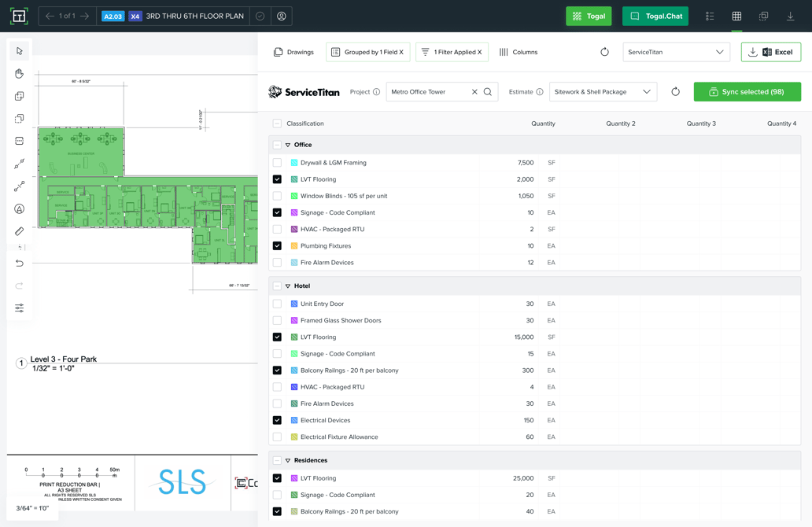Clear the Metro Office Tower project field

(474, 91)
